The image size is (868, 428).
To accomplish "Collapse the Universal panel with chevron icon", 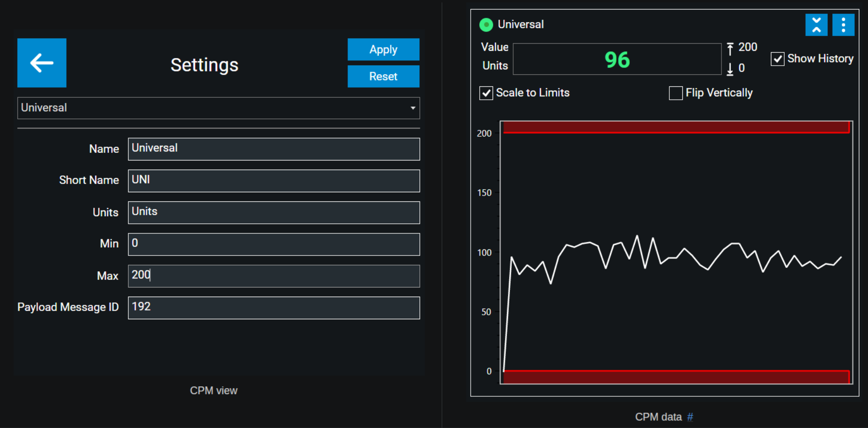I will tap(816, 25).
